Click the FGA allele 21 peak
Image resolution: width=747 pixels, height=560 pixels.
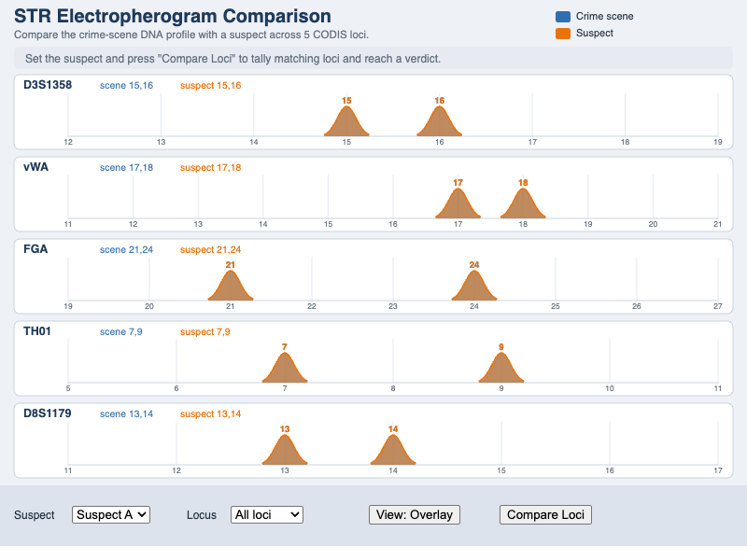[x=231, y=286]
